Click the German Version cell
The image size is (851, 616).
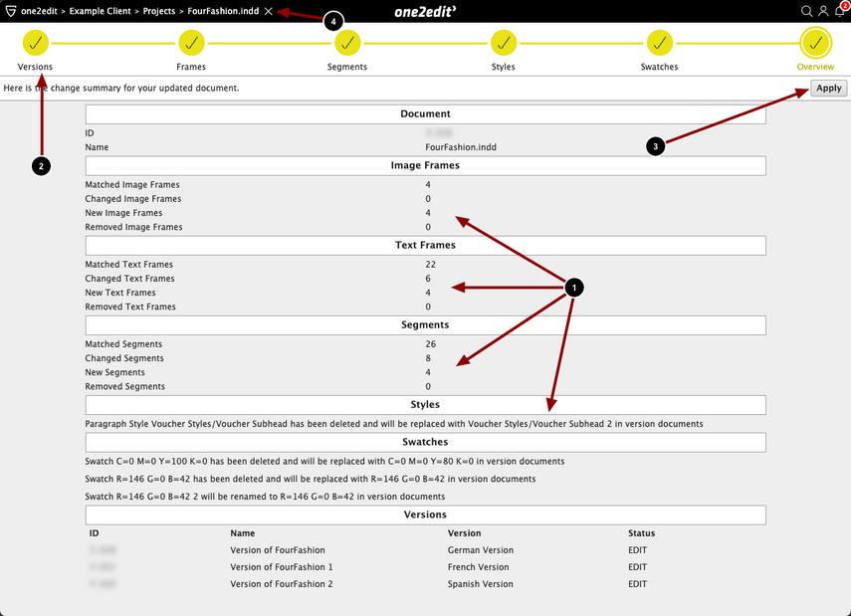[x=481, y=550]
